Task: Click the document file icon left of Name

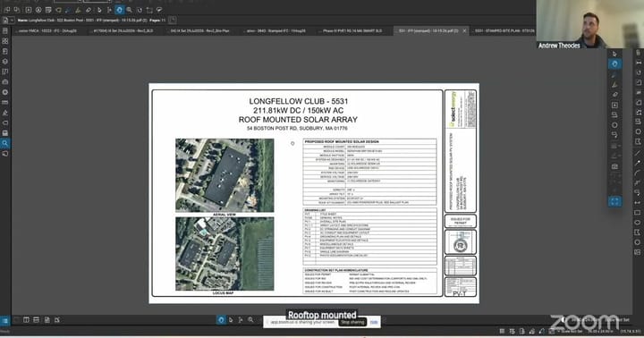Action: (5, 21)
